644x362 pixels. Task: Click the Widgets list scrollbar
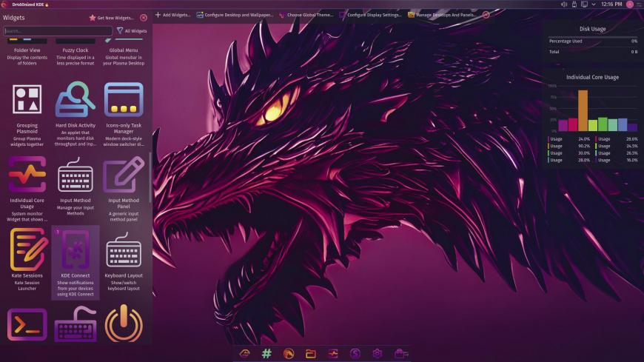[x=150, y=177]
